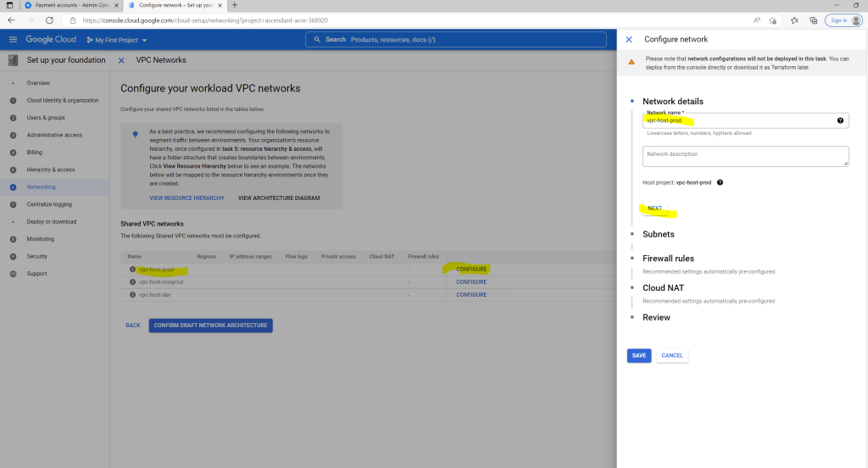Open the Administrative access step

pyautogui.click(x=54, y=135)
